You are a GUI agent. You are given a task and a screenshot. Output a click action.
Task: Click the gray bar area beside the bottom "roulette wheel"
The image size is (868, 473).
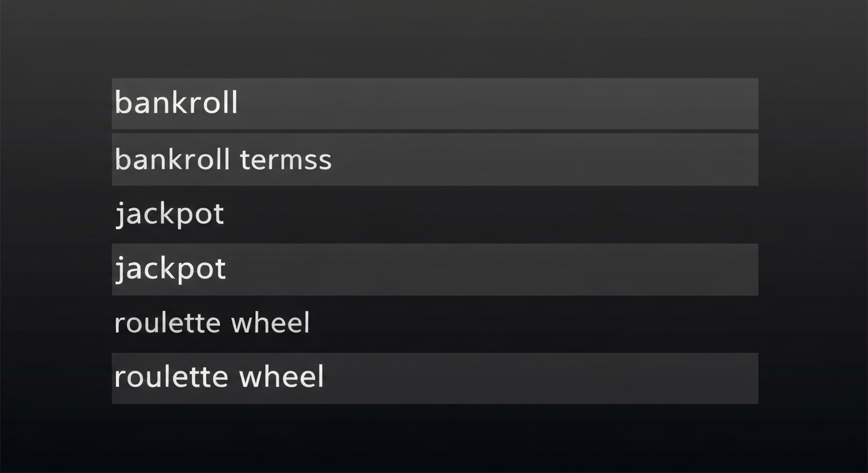[541, 378]
